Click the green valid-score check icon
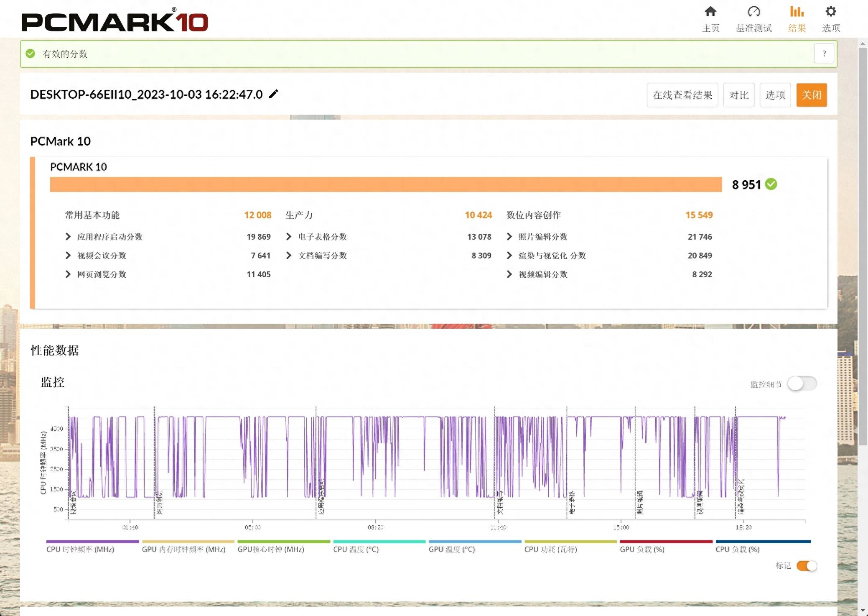The width and height of the screenshot is (868, 616). click(31, 54)
